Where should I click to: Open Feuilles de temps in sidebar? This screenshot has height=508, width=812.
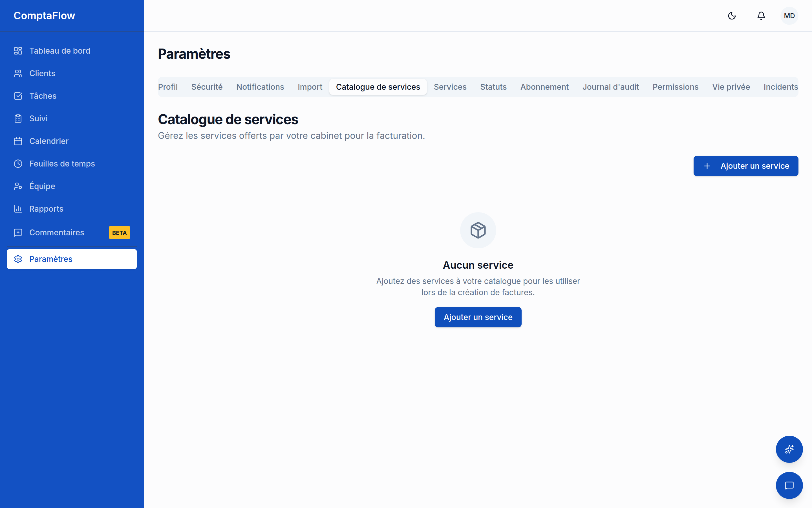pos(72,164)
